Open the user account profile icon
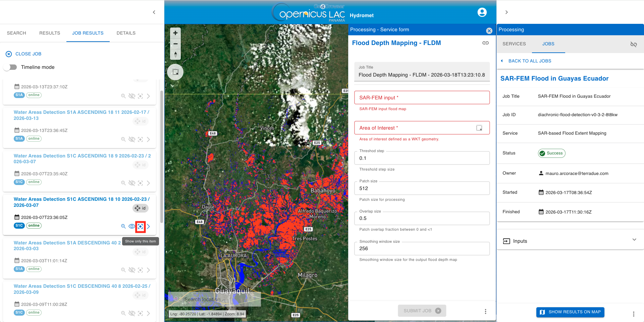644x322 pixels. [x=482, y=12]
